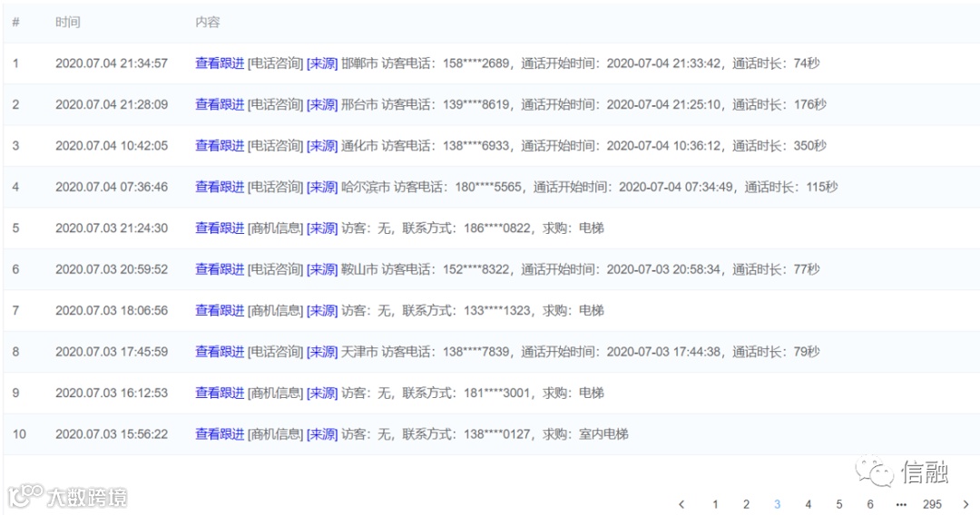This screenshot has height=515, width=980.
Task: Click [来源] link for contact 181****3001
Action: coord(322,393)
